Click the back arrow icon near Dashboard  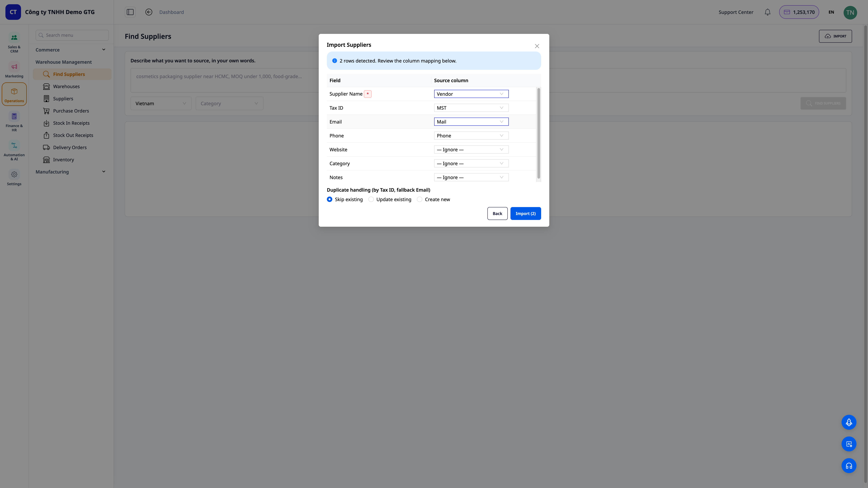[x=149, y=12]
